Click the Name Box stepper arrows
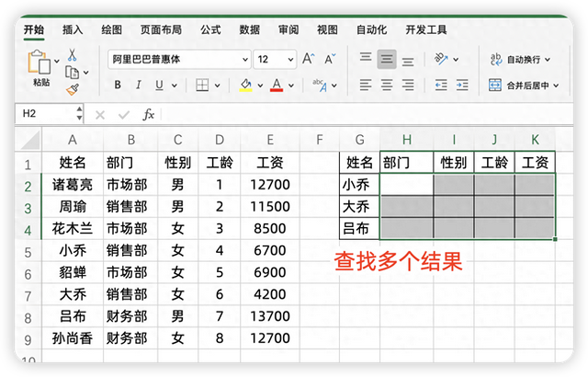This screenshot has height=377, width=588. [79, 113]
